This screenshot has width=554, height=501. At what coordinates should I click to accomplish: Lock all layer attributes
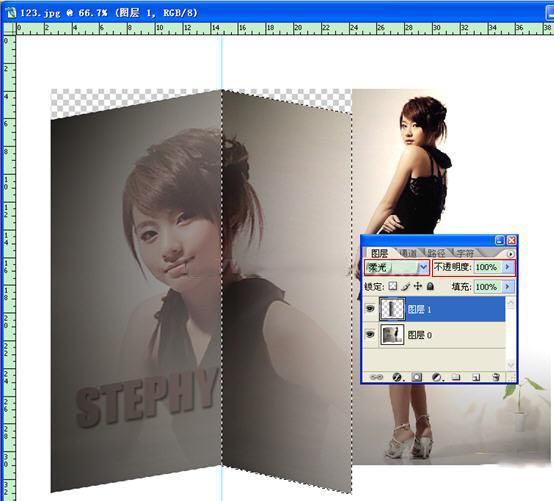click(x=430, y=286)
